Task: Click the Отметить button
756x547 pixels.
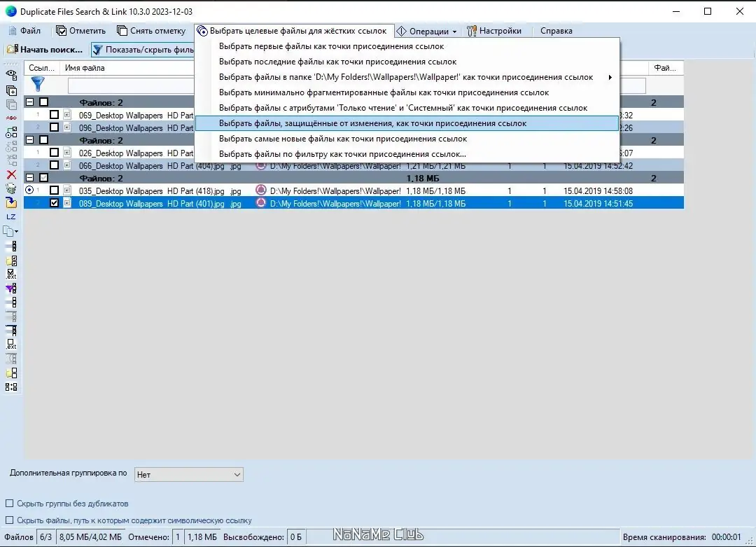Action: point(81,31)
